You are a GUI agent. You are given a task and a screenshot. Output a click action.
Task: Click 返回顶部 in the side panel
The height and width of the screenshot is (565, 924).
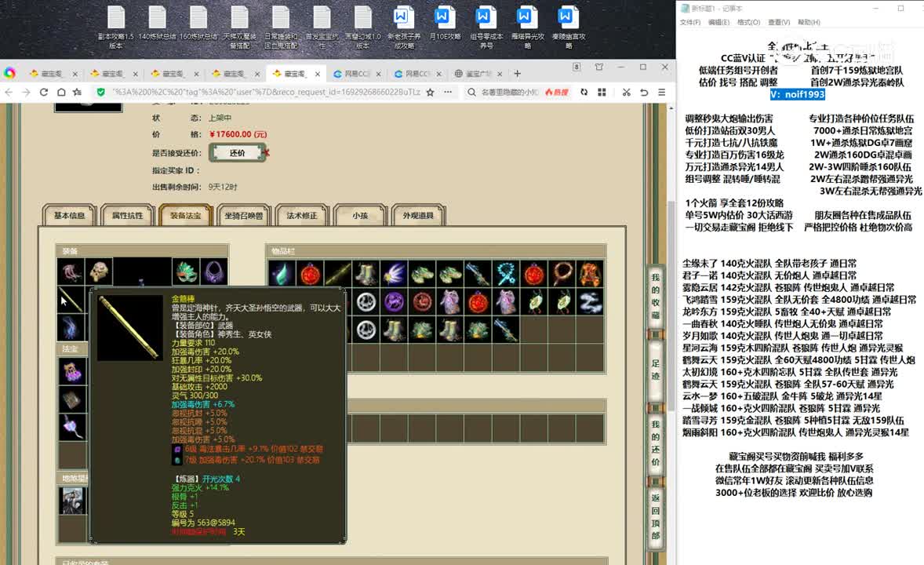pos(655,516)
